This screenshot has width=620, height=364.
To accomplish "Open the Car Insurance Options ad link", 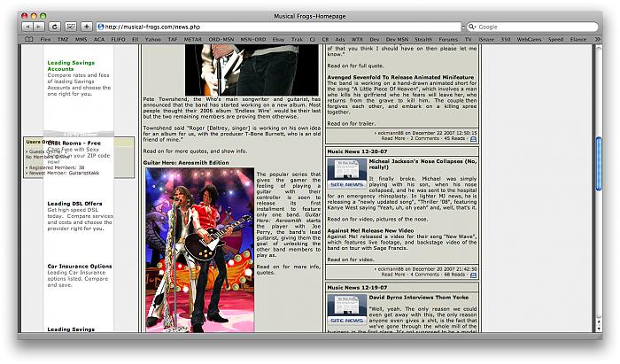I will (x=80, y=267).
